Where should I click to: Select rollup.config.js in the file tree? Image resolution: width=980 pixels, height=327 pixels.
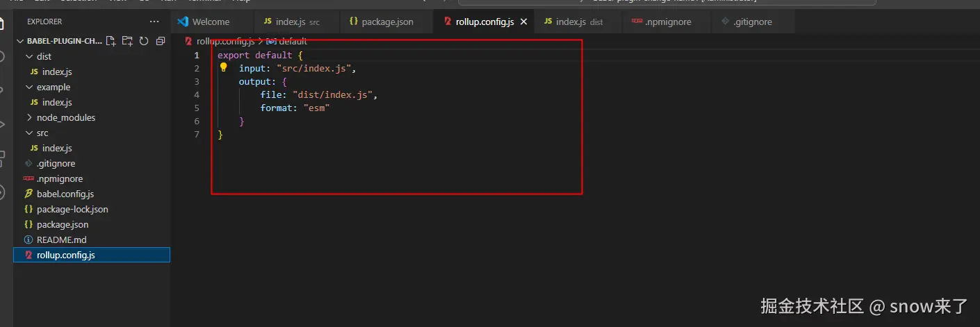coord(92,255)
